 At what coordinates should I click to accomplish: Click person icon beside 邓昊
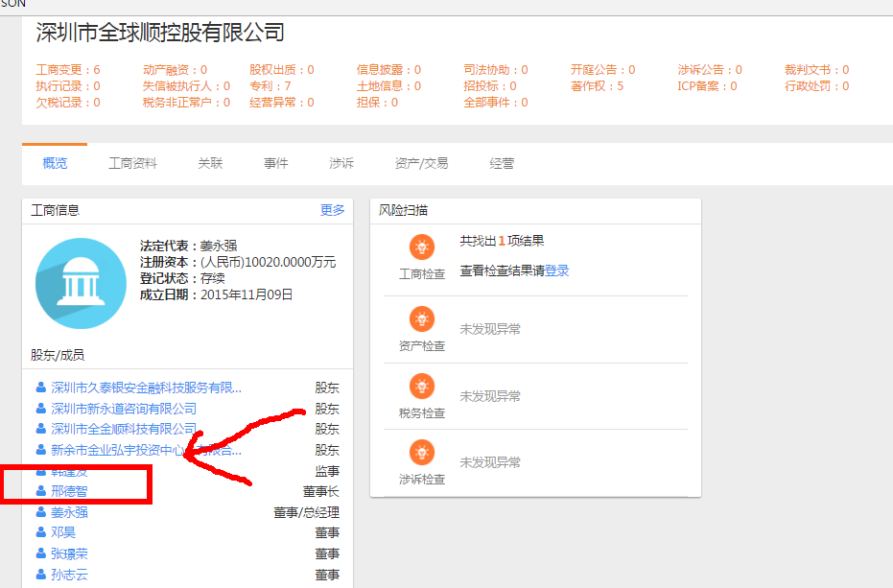coord(41,532)
